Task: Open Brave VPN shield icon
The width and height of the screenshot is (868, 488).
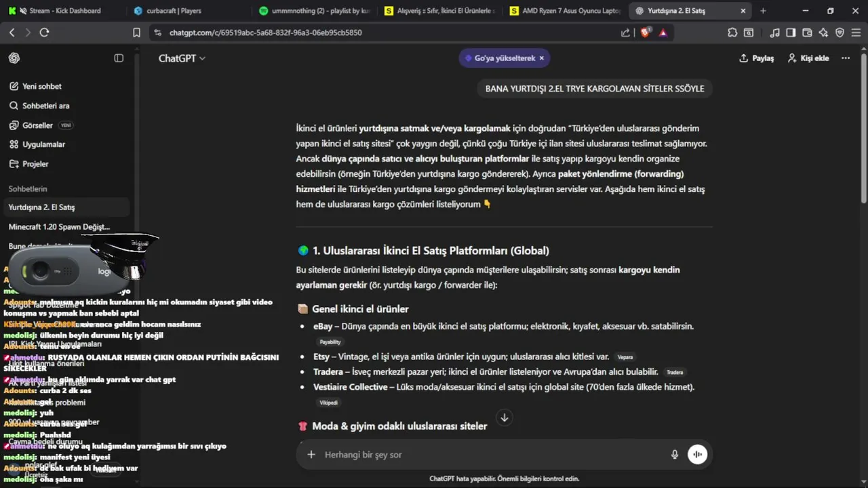Action: pyautogui.click(x=840, y=33)
